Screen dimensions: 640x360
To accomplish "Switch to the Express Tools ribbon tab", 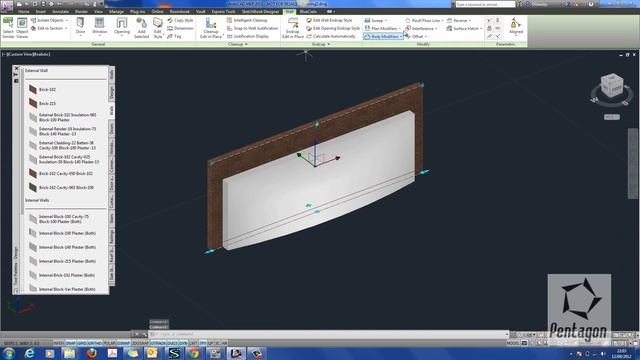I will [223, 11].
